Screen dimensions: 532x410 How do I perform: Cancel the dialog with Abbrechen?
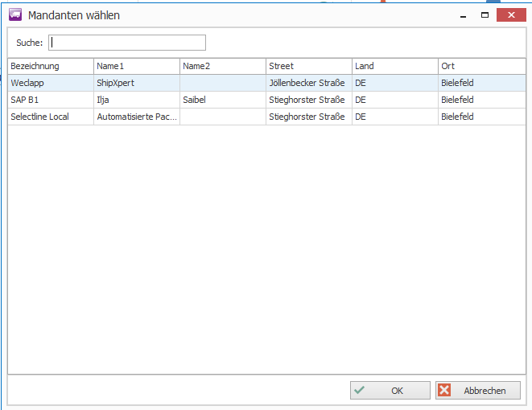tap(478, 391)
